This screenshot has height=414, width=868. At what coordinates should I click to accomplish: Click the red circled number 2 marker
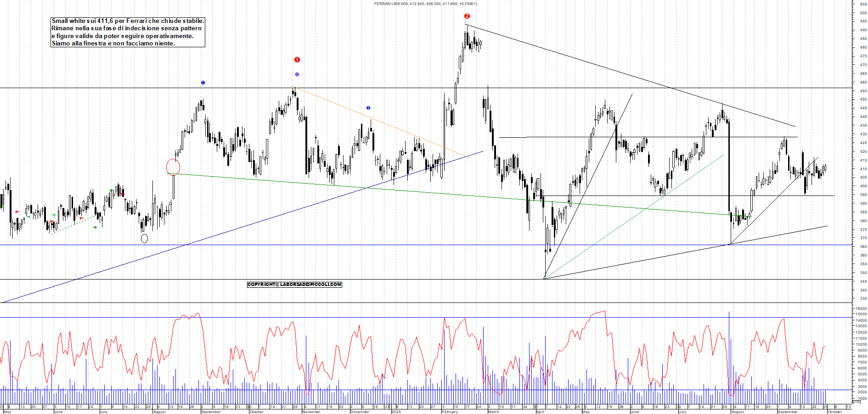pyautogui.click(x=467, y=16)
